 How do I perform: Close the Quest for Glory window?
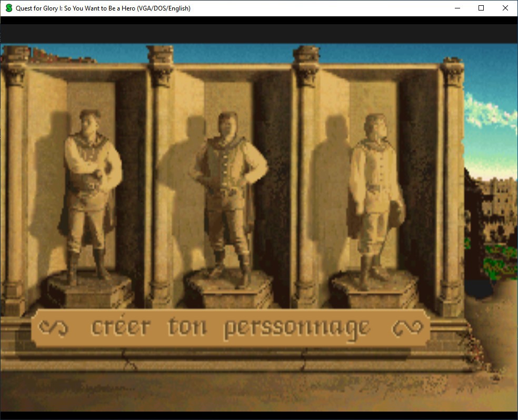pyautogui.click(x=505, y=8)
